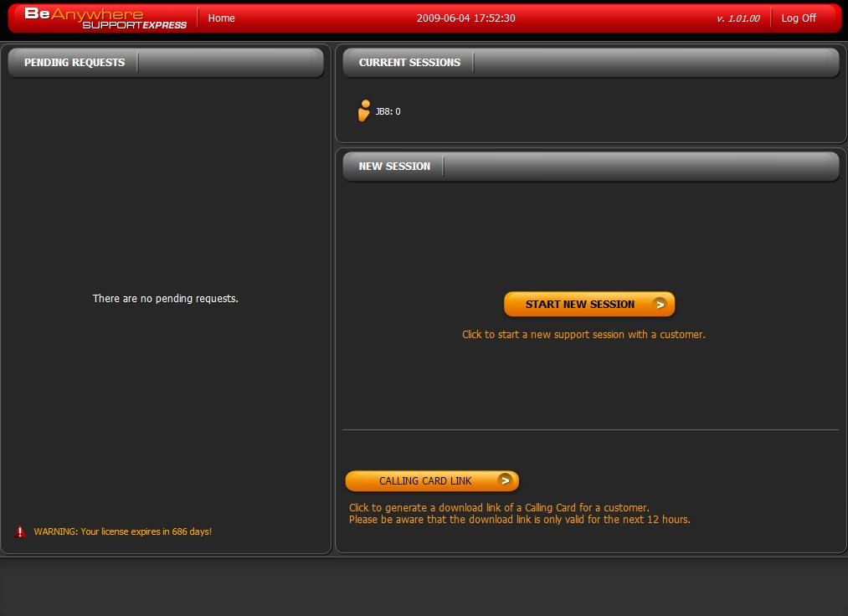Click the arrow icon on Start New Session

pos(660,305)
